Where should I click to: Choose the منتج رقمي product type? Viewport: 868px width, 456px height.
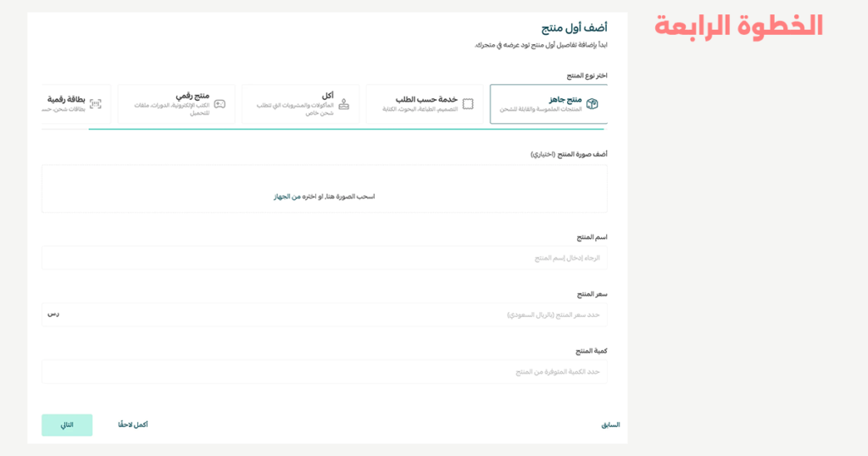[x=176, y=104]
